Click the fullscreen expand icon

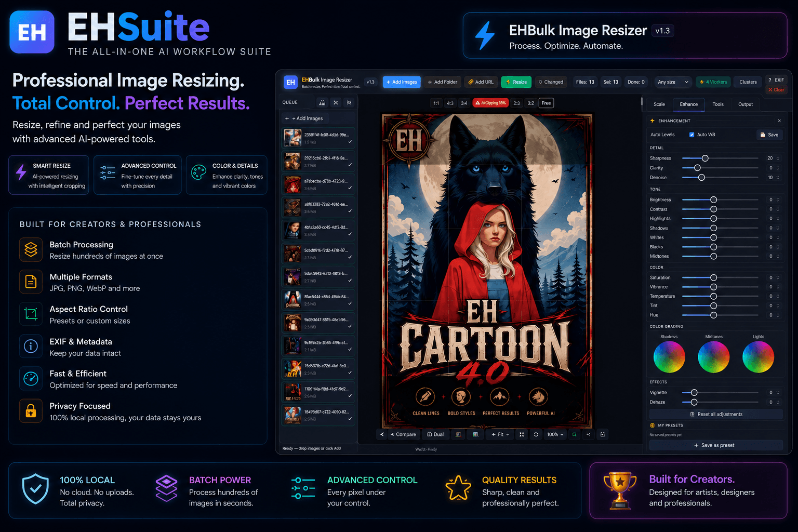pyautogui.click(x=522, y=434)
